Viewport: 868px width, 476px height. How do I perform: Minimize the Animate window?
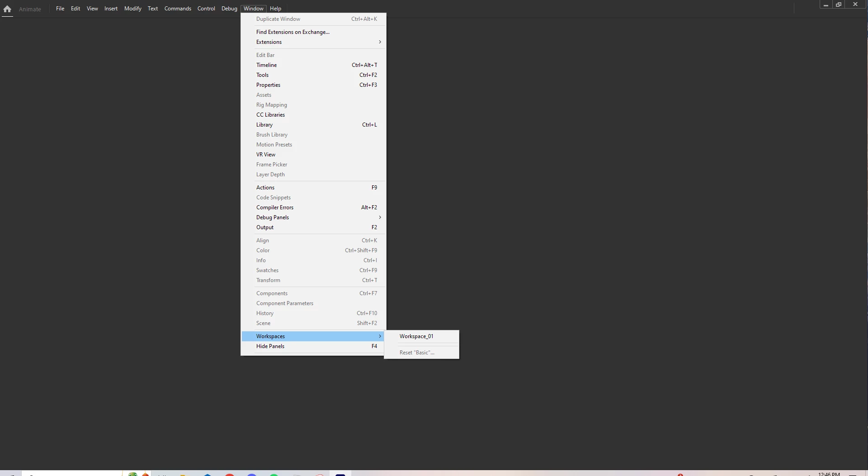826,5
